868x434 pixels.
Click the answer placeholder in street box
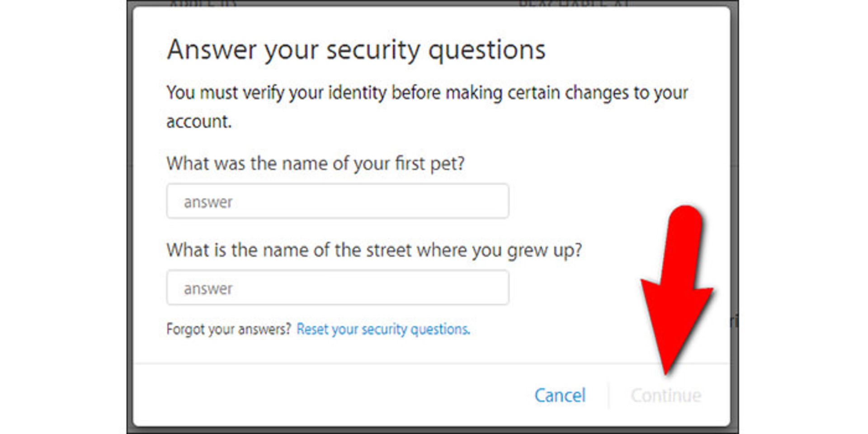(x=208, y=289)
